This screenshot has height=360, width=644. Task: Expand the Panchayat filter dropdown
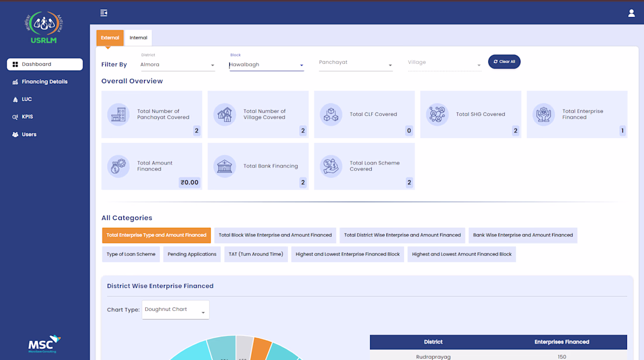(356, 63)
